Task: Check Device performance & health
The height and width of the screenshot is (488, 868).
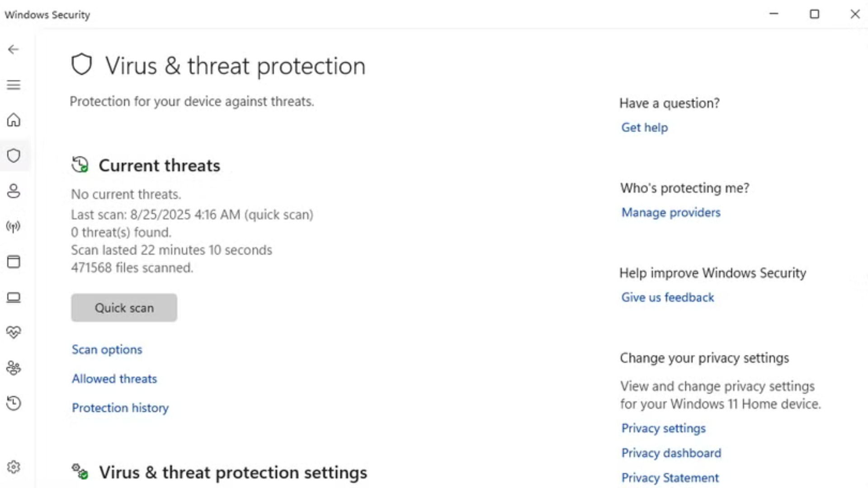Action: click(14, 332)
